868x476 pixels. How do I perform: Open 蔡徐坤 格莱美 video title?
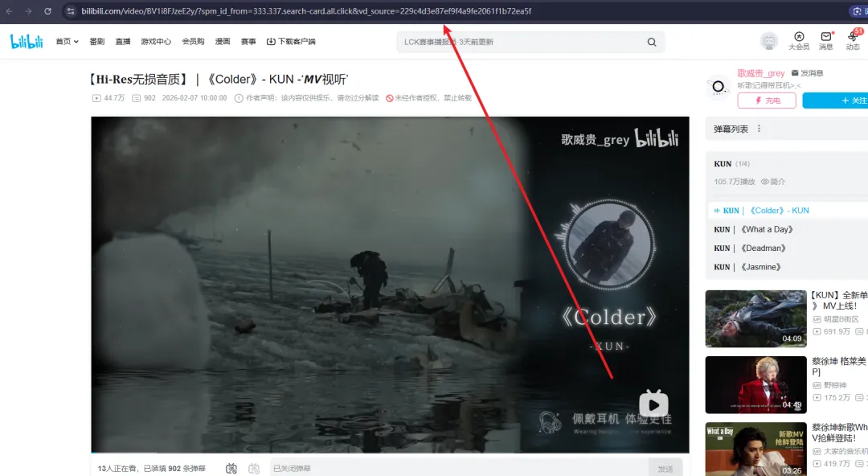839,367
